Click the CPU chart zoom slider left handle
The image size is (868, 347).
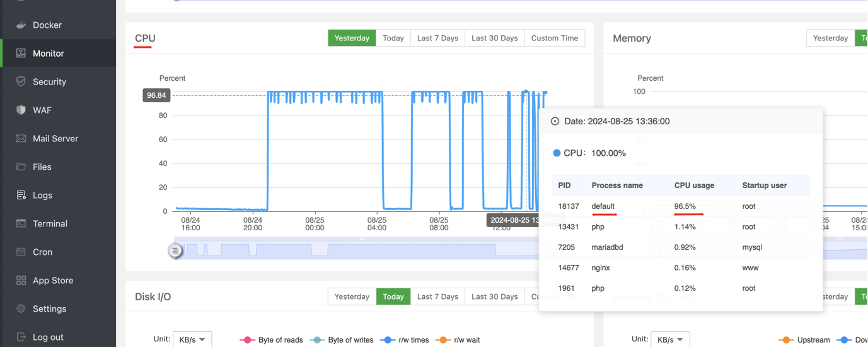click(x=175, y=251)
